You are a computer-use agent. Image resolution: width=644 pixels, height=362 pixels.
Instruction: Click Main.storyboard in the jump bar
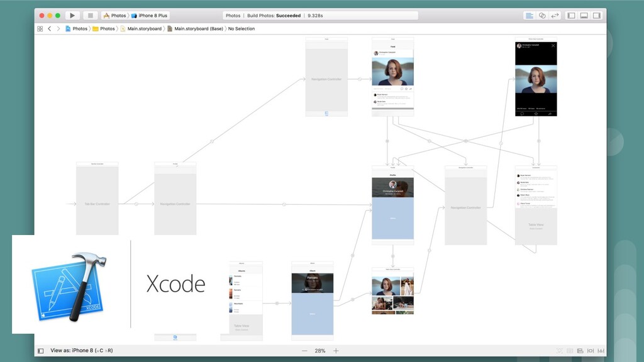141,29
